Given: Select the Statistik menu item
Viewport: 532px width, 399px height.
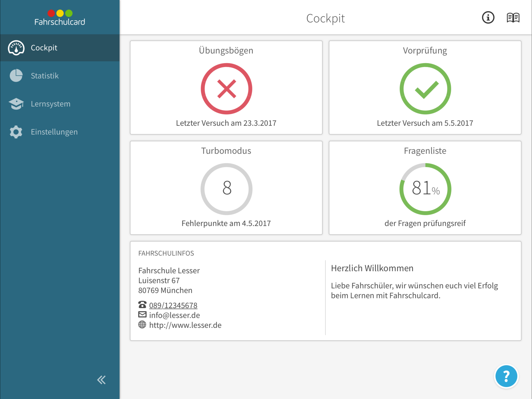Looking at the screenshot, I should click(45, 76).
